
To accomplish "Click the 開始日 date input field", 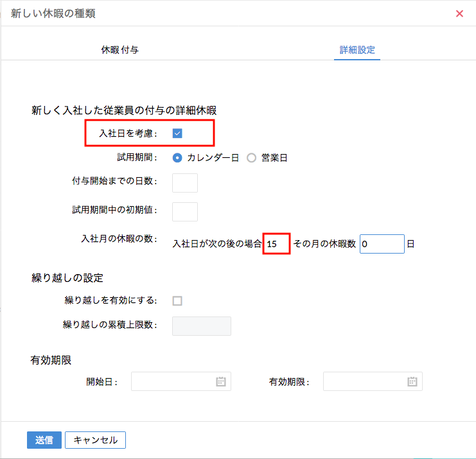I will tap(173, 381).
